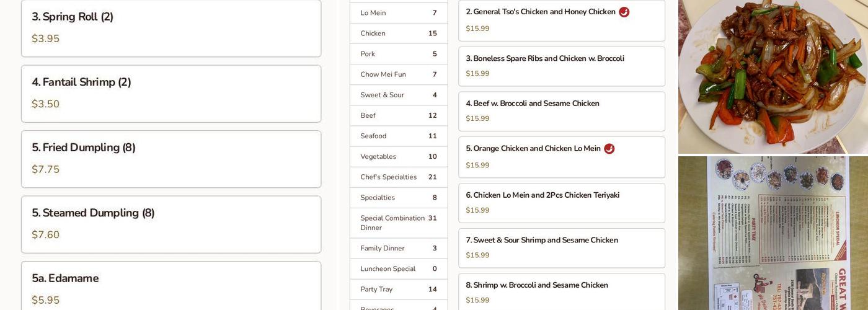Select the Lo Mein category

[398, 13]
